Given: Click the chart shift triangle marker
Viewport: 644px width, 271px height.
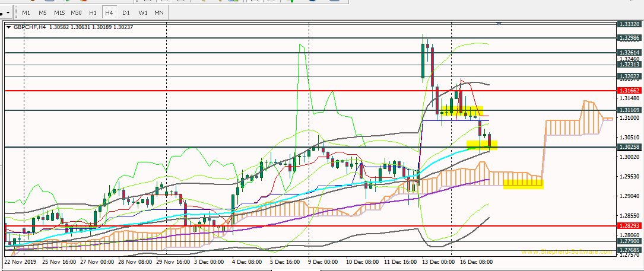Looking at the screenshot, I should pos(499,24).
